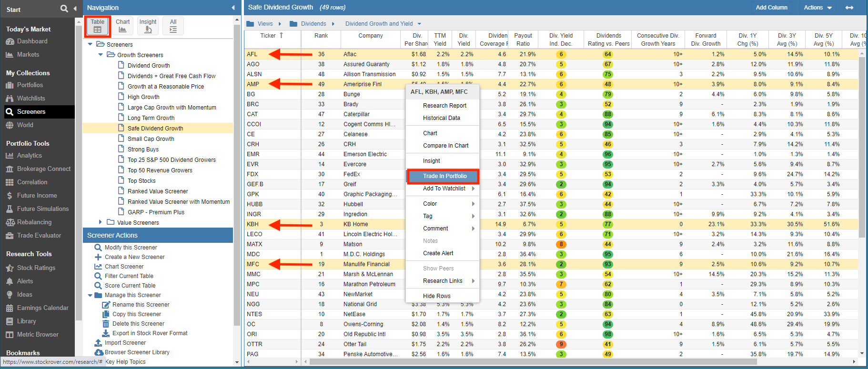Choose Research Report from context menu
The width and height of the screenshot is (868, 369).
click(x=443, y=106)
